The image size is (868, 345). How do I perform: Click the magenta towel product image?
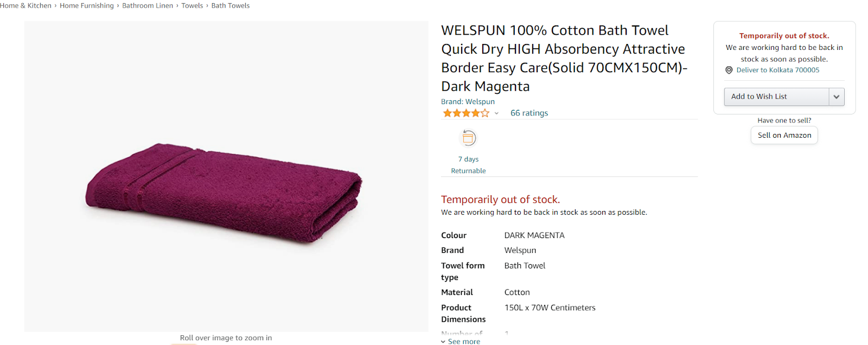pyautogui.click(x=224, y=193)
